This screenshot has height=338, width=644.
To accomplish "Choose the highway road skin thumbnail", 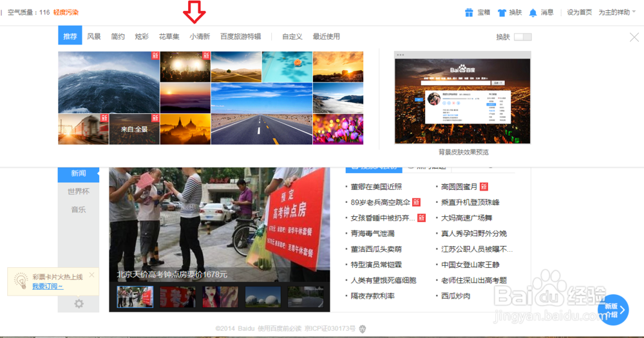I will (x=261, y=113).
